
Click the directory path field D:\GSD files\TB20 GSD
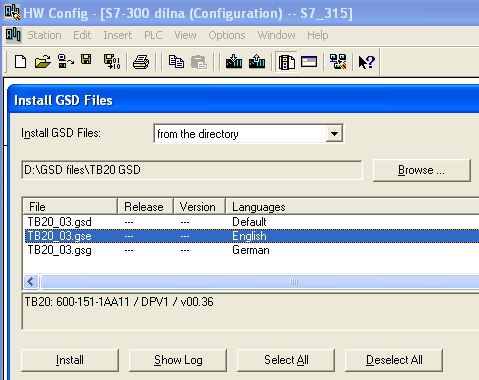click(192, 170)
